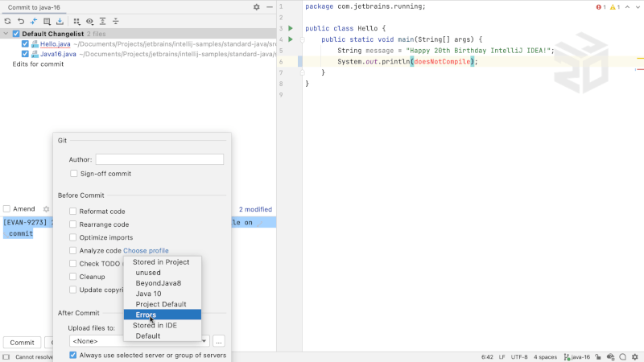Collapse all changes in the tree
644x362 pixels.
click(x=116, y=22)
